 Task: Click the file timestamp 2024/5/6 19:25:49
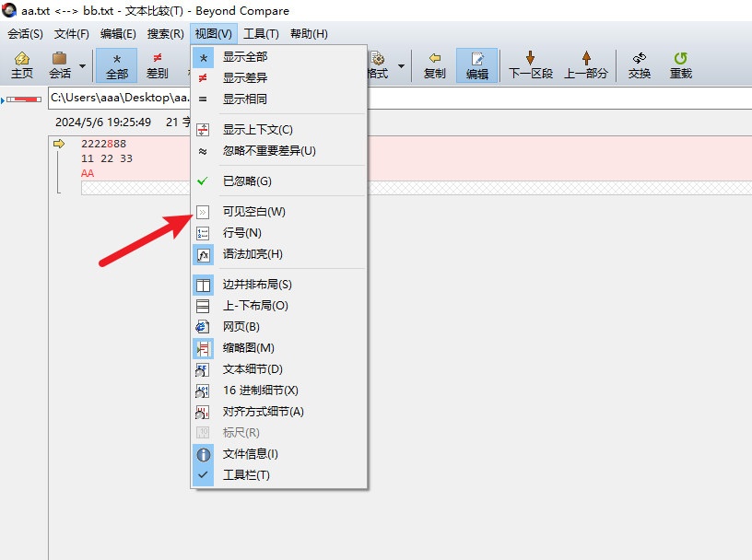click(103, 122)
